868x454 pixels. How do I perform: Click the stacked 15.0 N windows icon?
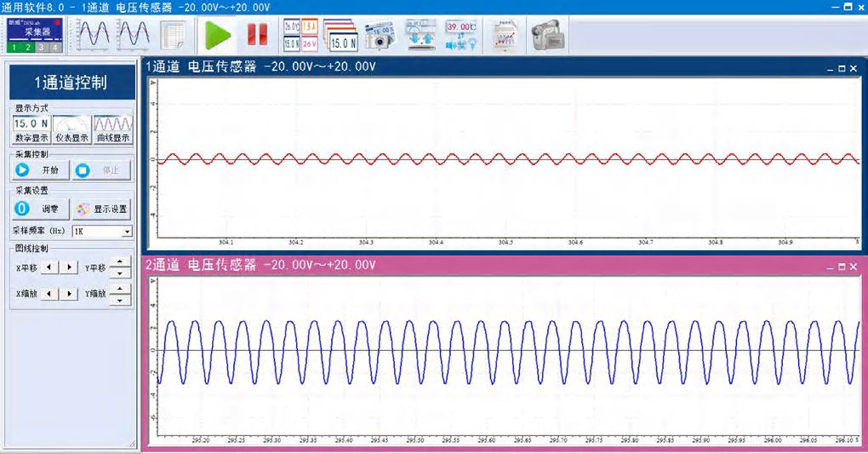pyautogui.click(x=341, y=35)
